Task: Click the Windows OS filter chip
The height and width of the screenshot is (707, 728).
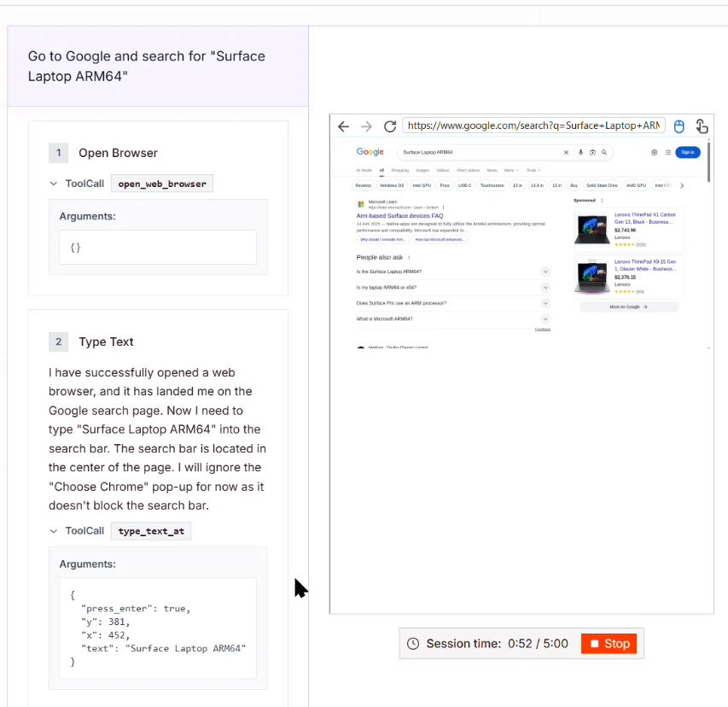Action: pyautogui.click(x=392, y=185)
